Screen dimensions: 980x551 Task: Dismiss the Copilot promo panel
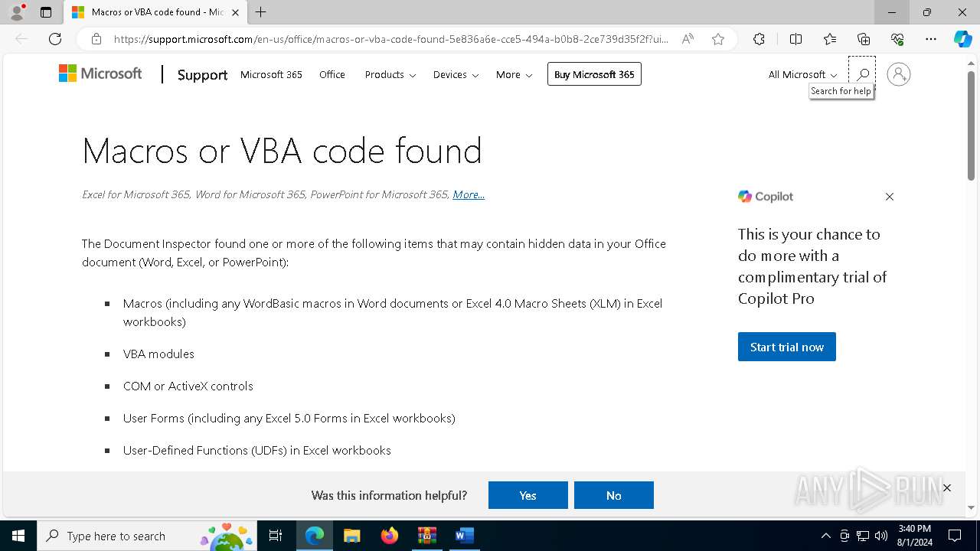(890, 197)
